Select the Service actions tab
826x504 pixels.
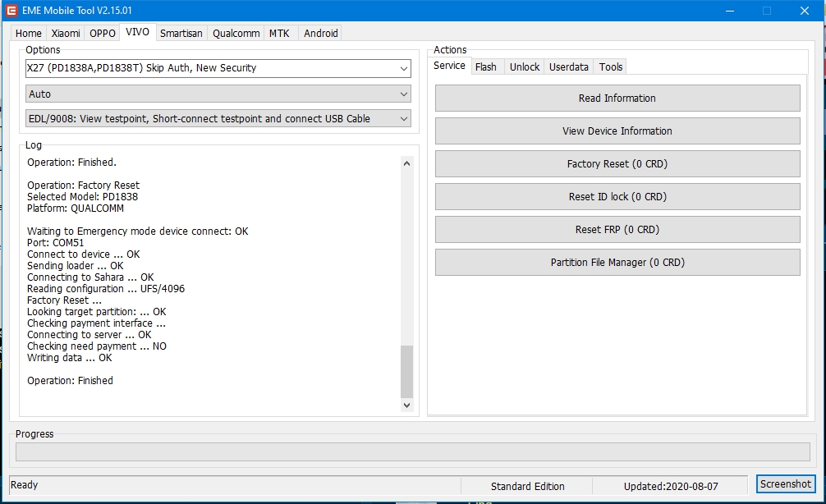pyautogui.click(x=449, y=66)
